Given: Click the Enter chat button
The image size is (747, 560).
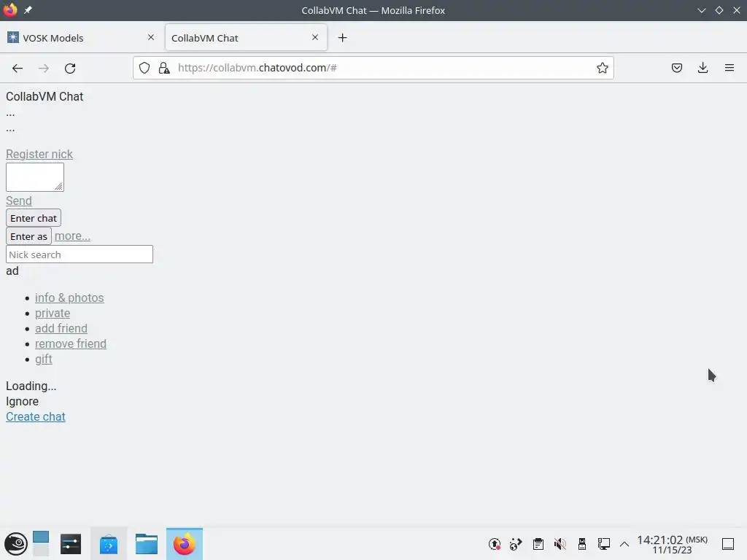Looking at the screenshot, I should (34, 218).
